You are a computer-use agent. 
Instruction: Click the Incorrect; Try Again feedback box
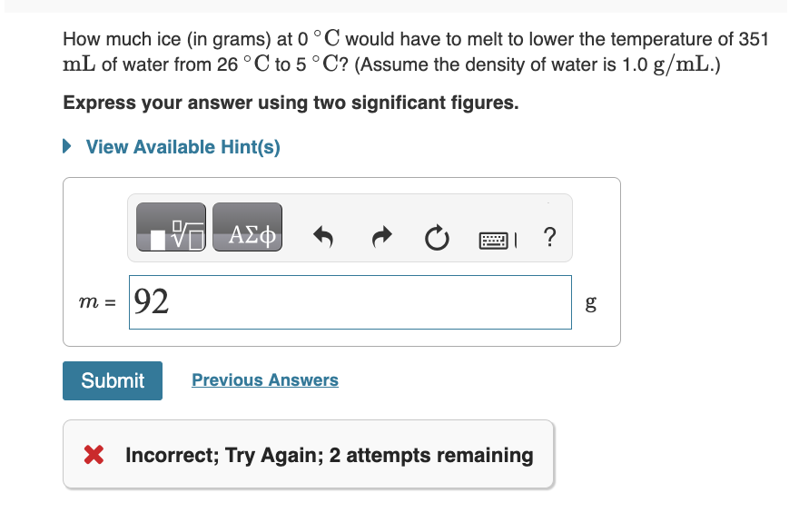point(309,455)
